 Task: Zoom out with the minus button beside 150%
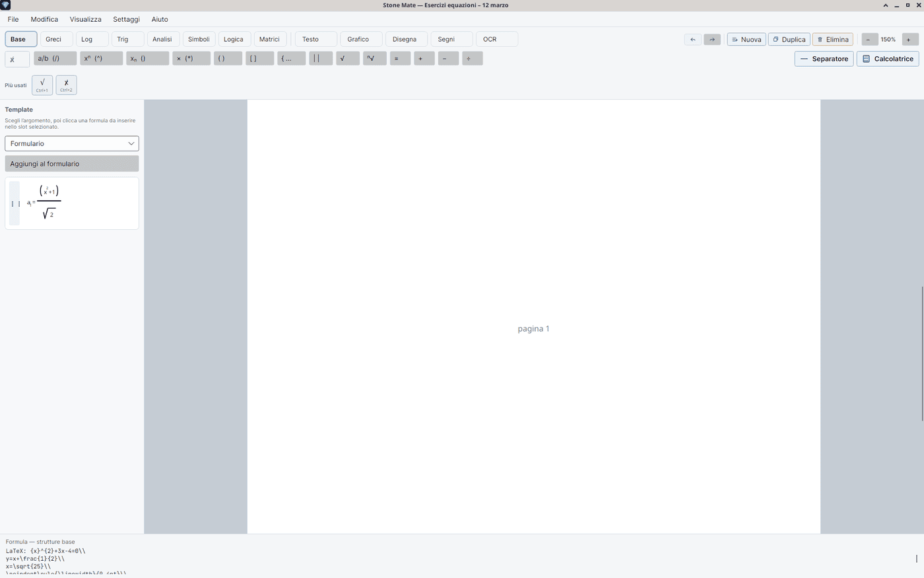click(870, 40)
